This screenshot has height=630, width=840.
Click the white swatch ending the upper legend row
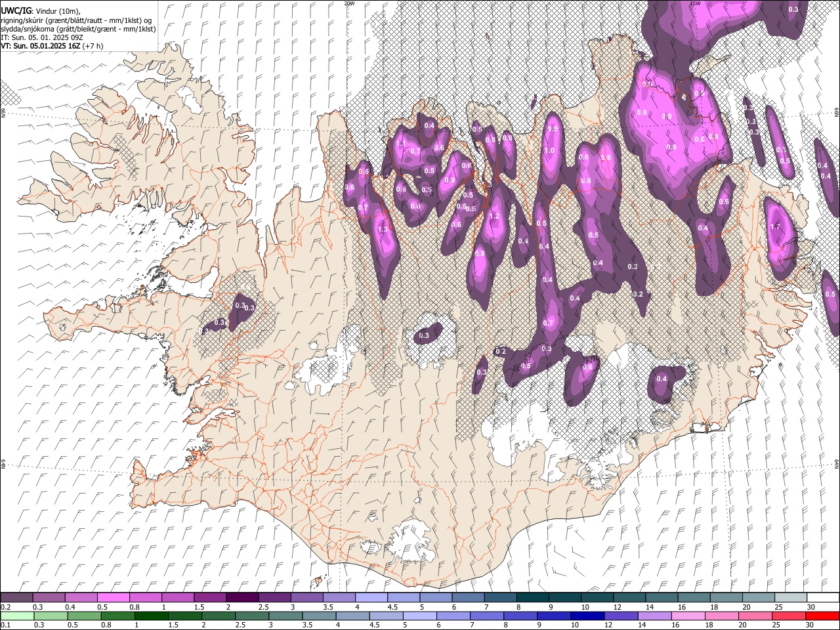click(822, 597)
